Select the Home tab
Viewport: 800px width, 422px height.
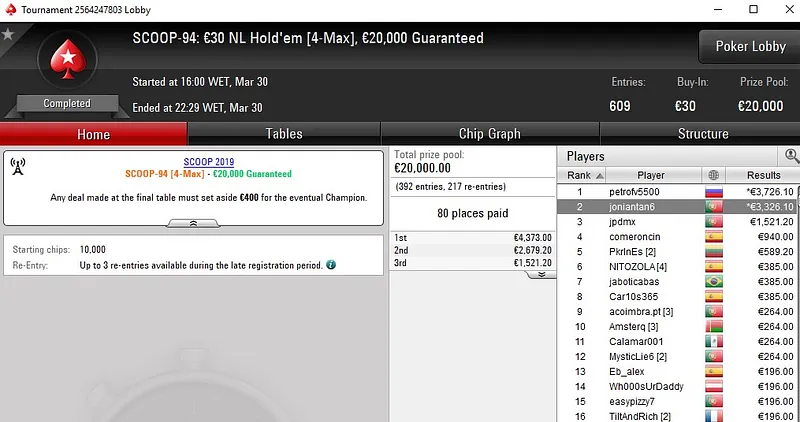93,134
